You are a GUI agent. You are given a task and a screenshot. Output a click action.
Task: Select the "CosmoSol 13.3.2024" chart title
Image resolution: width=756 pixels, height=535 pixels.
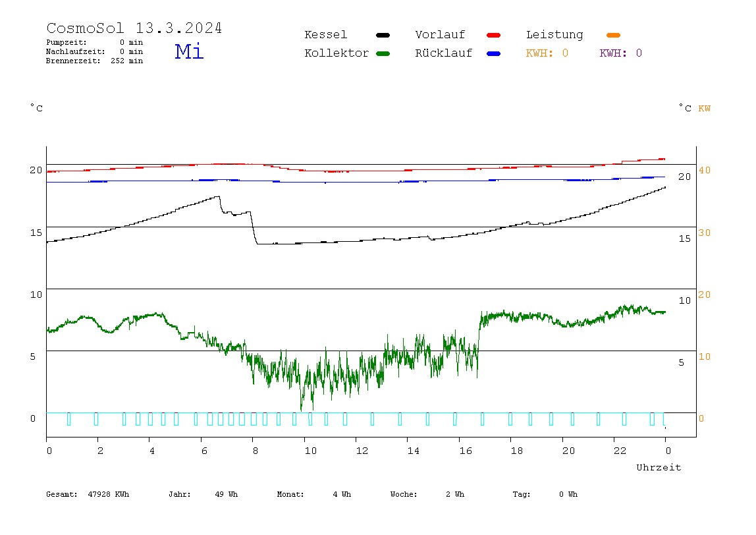click(x=134, y=28)
